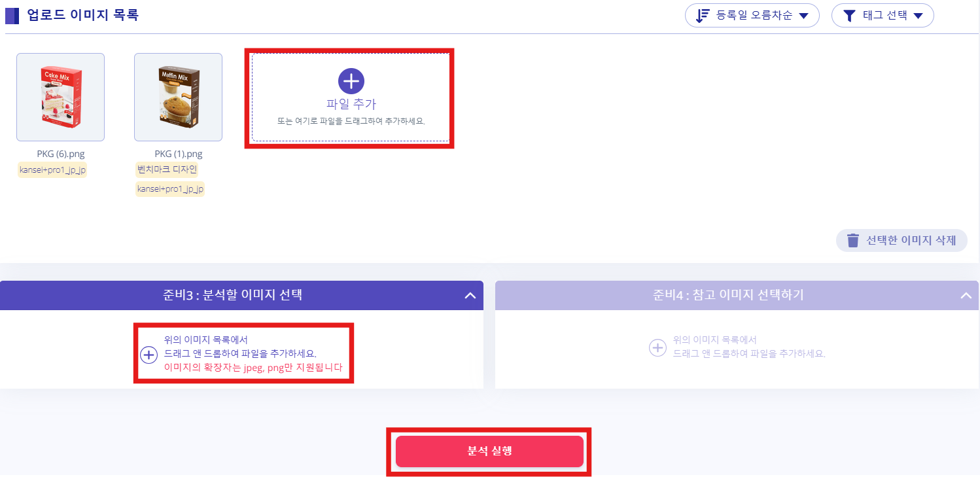Screen dimensions: 980x477
Task: Open the 태그 선택 tag filter dropdown
Action: (x=883, y=16)
